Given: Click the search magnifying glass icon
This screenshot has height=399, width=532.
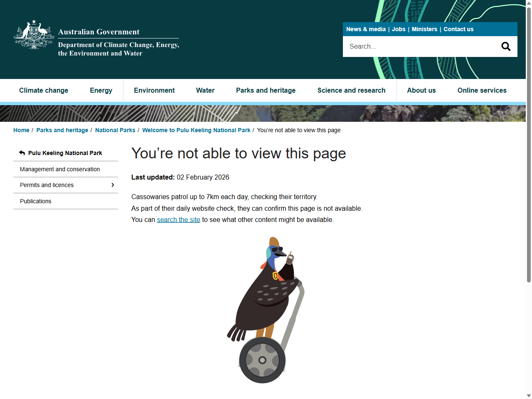Looking at the screenshot, I should pyautogui.click(x=505, y=47).
